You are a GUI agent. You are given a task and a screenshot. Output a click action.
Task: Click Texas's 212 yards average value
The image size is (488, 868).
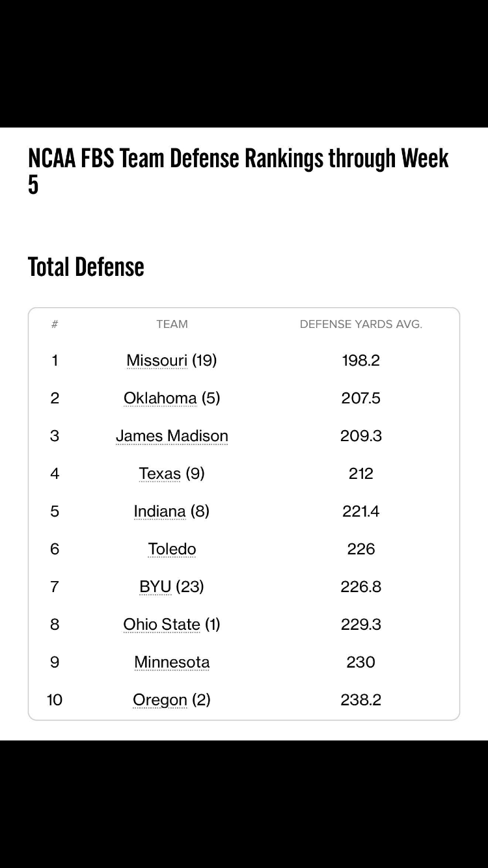(360, 474)
